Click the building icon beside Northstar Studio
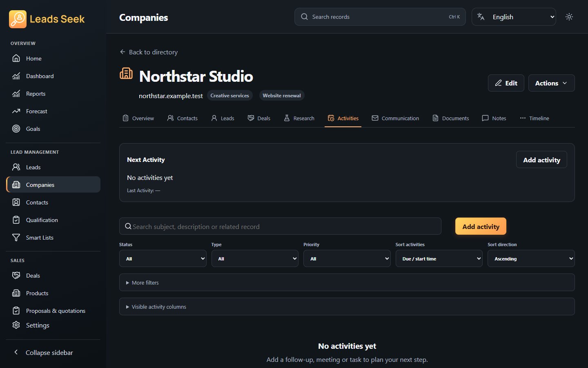The width and height of the screenshot is (588, 368). coord(126,74)
